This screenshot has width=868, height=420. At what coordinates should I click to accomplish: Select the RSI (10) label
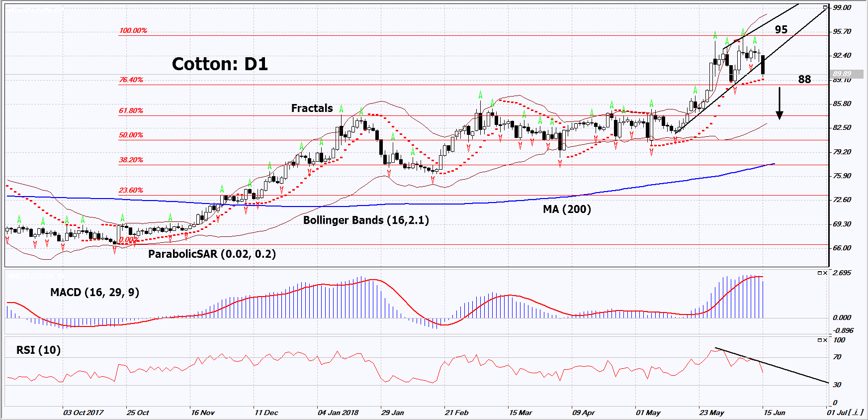pos(38,350)
